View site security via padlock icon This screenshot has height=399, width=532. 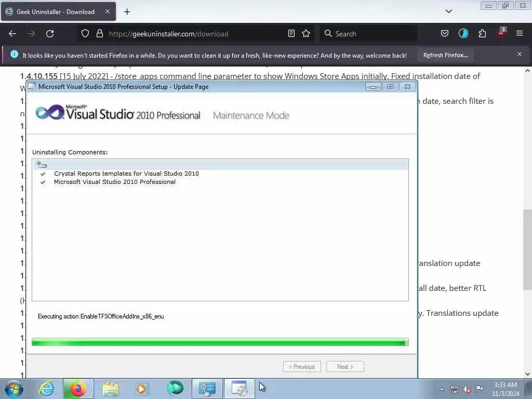[x=99, y=34]
